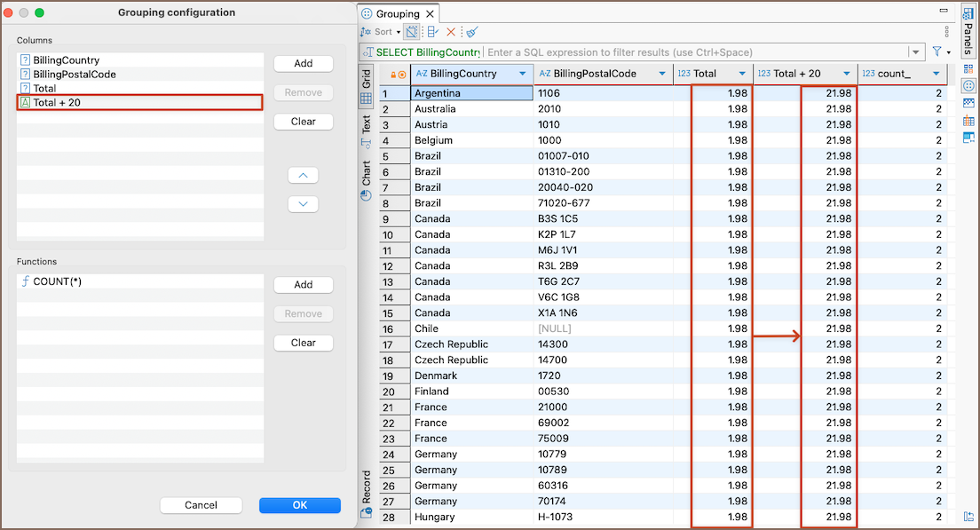Click the red X delete grouping icon

[x=451, y=32]
